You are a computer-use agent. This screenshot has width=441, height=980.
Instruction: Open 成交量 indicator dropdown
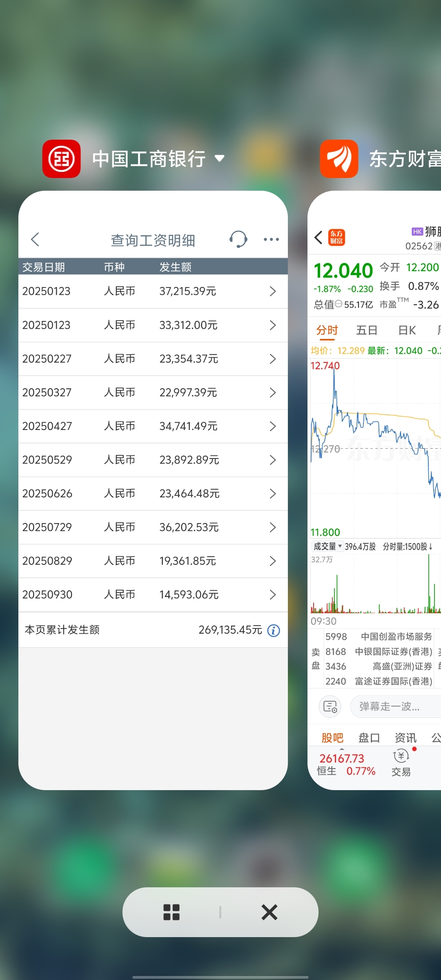[327, 546]
